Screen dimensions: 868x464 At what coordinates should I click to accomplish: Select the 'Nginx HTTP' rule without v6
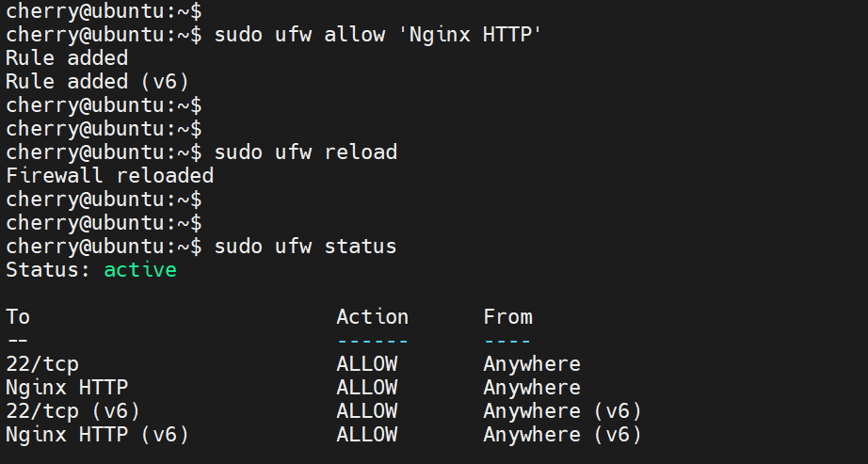click(x=67, y=388)
